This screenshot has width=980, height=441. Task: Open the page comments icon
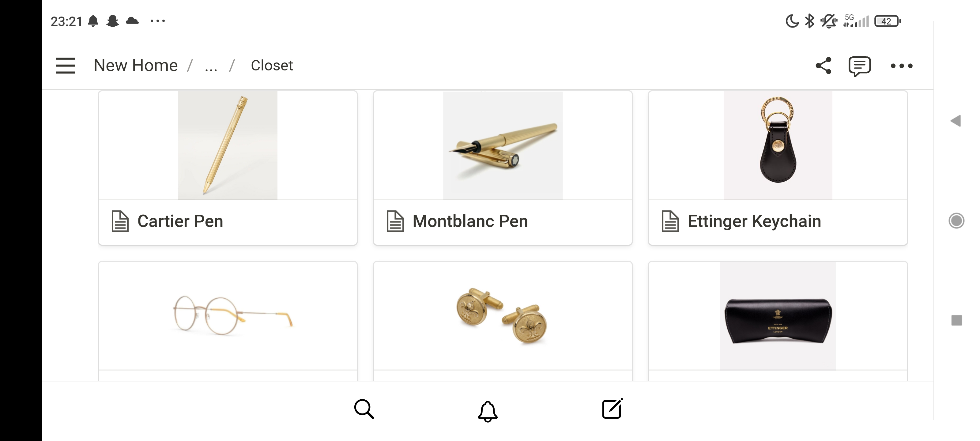(x=859, y=66)
